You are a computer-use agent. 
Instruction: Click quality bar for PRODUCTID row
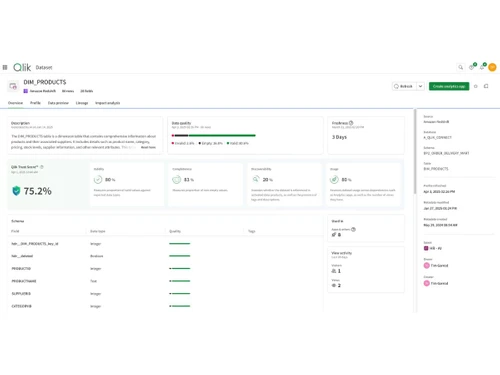pyautogui.click(x=180, y=268)
